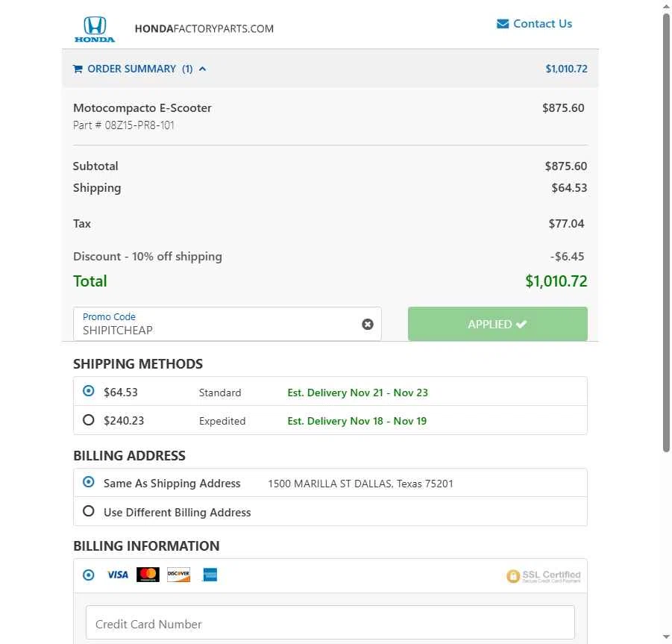The image size is (672, 644).
Task: Click the Honda logo
Action: coord(94,29)
